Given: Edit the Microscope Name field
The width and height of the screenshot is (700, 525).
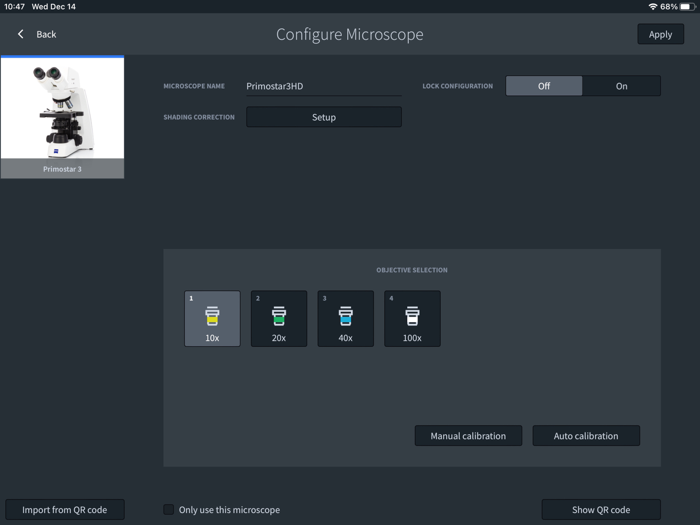Looking at the screenshot, I should (324, 86).
